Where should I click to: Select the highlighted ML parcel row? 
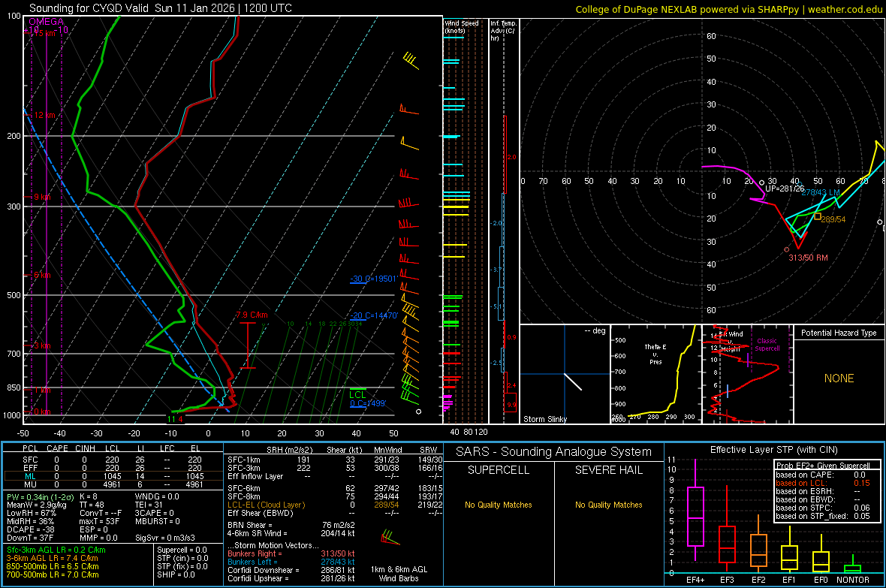(113, 476)
